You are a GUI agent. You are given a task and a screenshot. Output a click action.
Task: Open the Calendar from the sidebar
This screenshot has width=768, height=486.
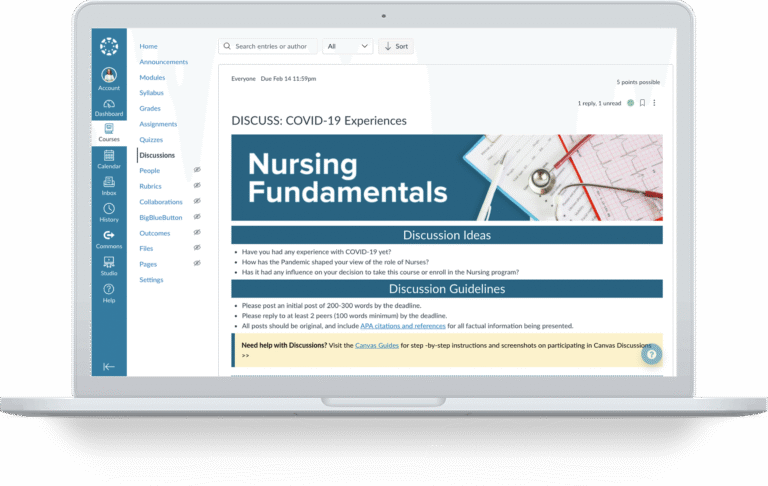coord(109,158)
